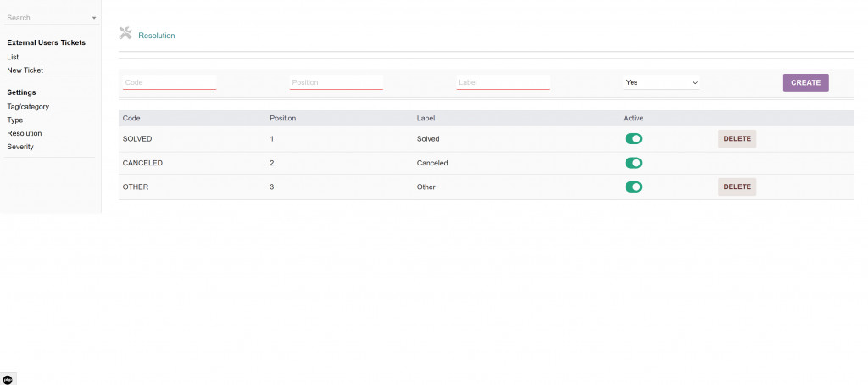Open the Search dropdown arrow in sidebar

click(x=94, y=18)
